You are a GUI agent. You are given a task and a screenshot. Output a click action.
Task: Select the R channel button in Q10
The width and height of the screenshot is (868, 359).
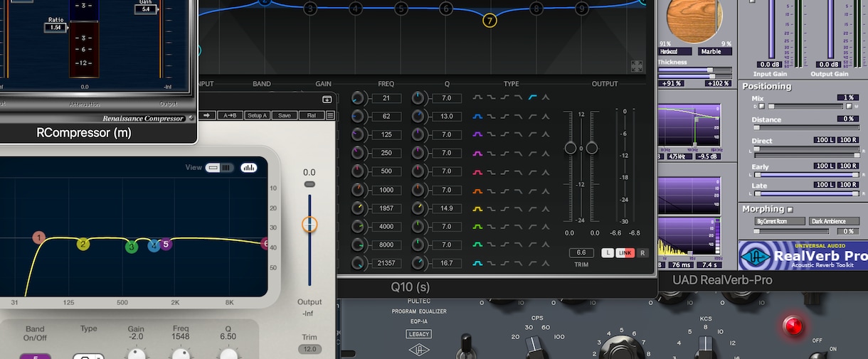tap(642, 253)
